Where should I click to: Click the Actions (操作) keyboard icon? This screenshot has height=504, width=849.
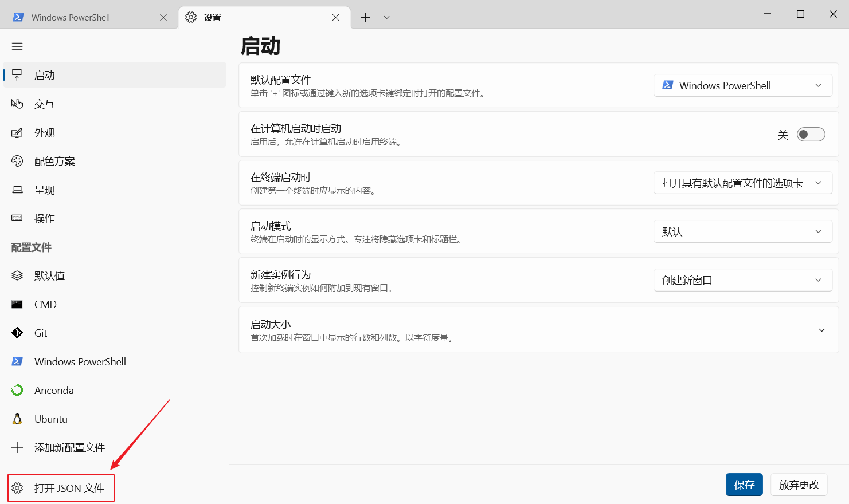[x=17, y=218]
